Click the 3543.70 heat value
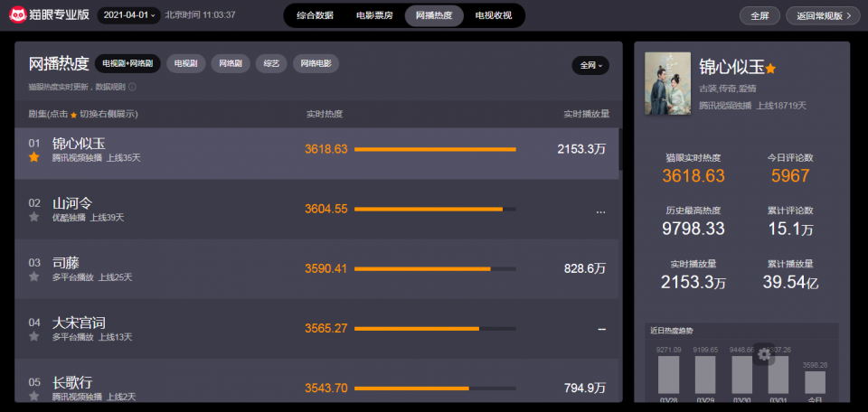This screenshot has height=412, width=868. pos(326,389)
